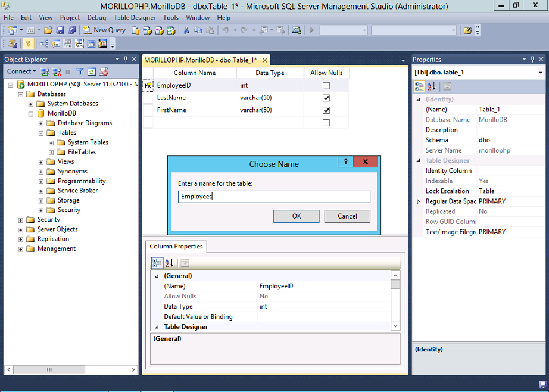The height and width of the screenshot is (392, 549).
Task: Open the Connect dropdown in Object Explorer
Action: [21, 71]
